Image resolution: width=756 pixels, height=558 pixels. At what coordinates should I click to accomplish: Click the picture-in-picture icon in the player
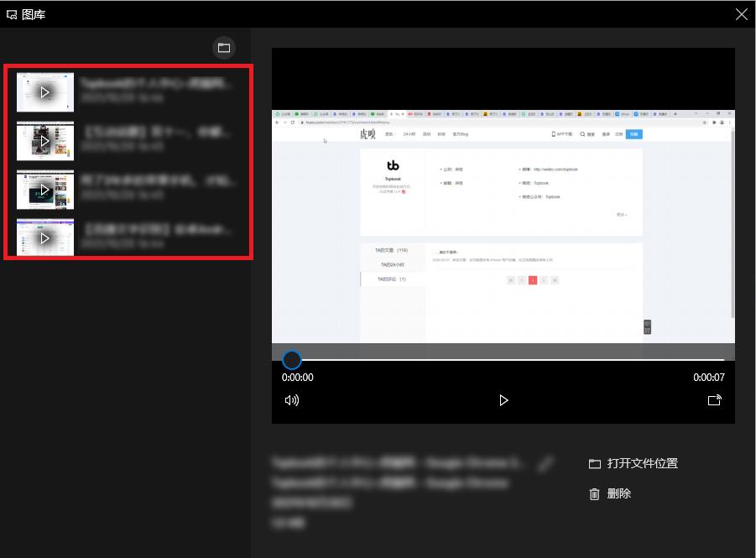[x=714, y=400]
